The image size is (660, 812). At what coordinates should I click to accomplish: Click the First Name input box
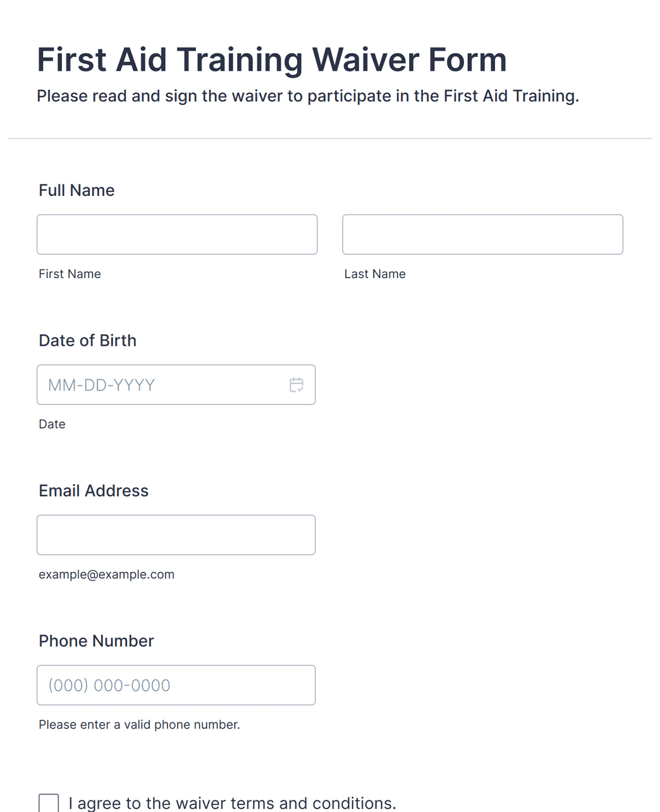pyautogui.click(x=177, y=234)
